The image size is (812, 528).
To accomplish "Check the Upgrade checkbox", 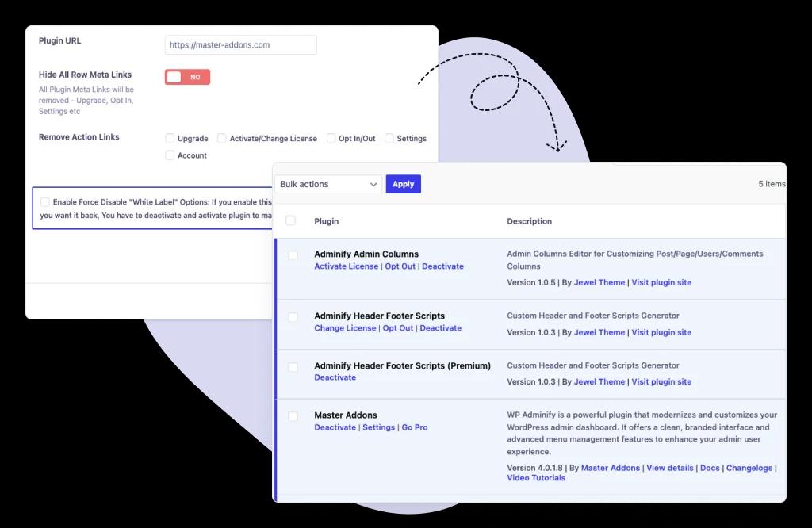I will (x=170, y=138).
